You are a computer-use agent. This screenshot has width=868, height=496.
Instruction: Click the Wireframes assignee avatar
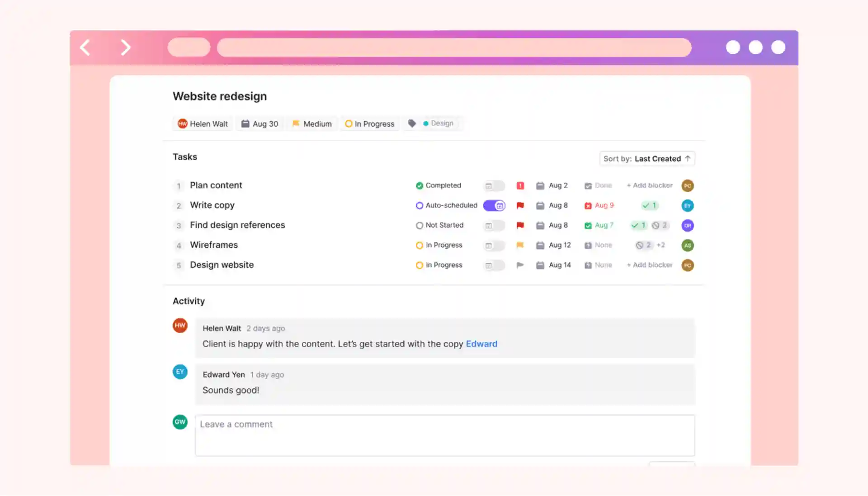[x=687, y=245]
